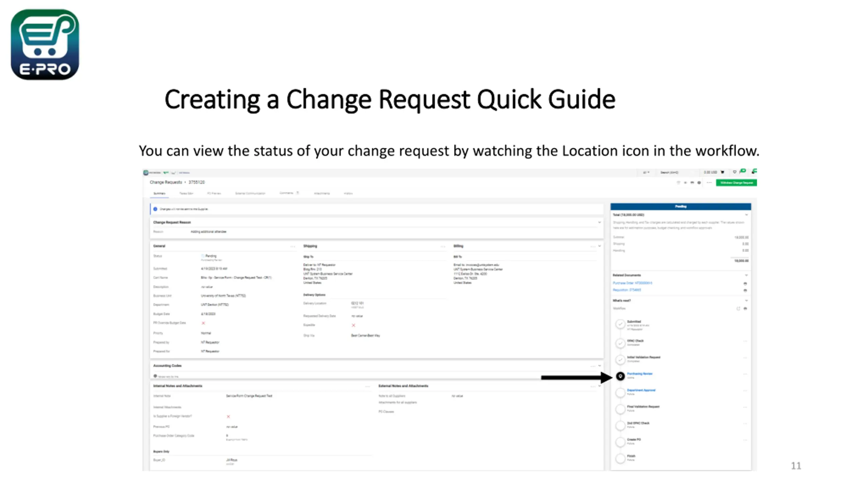Switch to the Attachments tab
This screenshot has width=868, height=488.
(322, 194)
